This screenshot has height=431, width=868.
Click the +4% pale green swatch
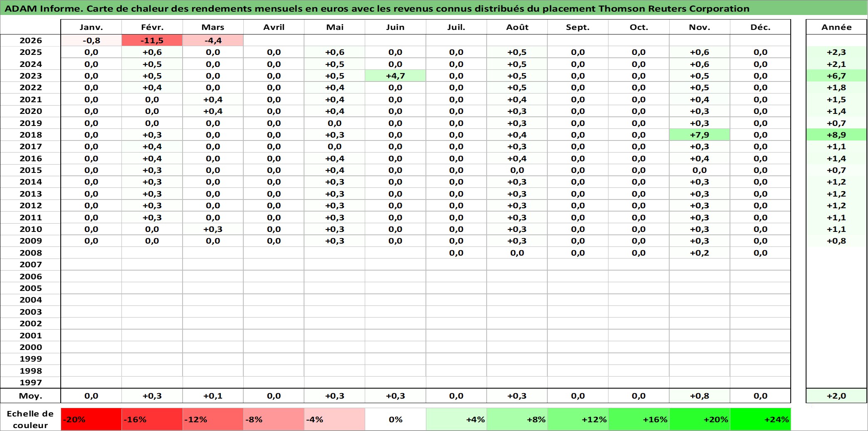click(456, 419)
